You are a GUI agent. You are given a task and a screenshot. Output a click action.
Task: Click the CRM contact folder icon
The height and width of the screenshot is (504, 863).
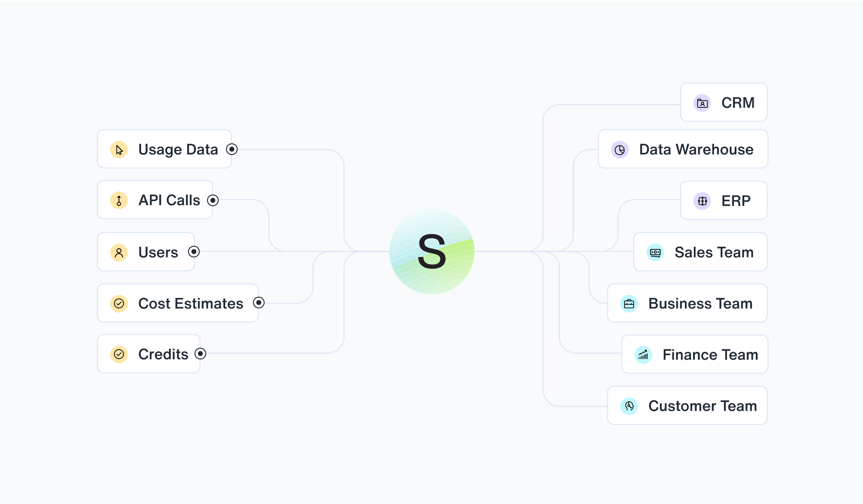tap(702, 103)
